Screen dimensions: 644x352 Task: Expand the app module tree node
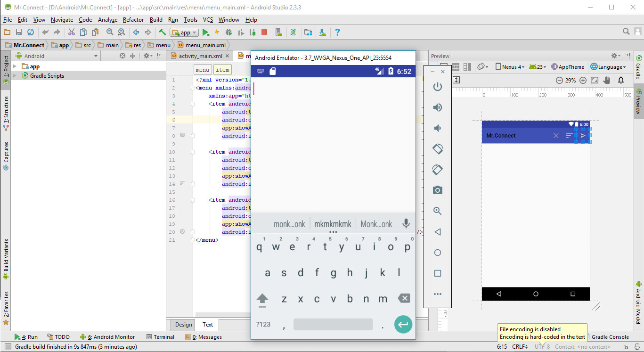(15, 66)
